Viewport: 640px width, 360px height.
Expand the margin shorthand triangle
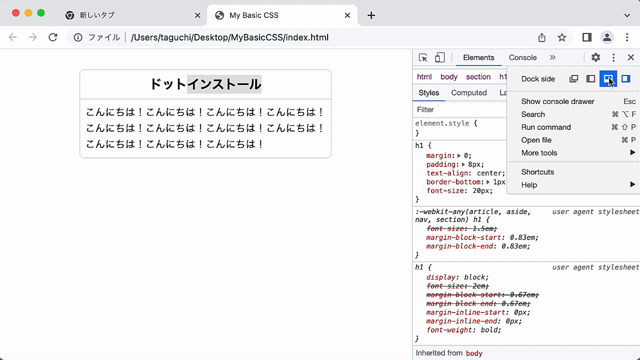coord(459,156)
